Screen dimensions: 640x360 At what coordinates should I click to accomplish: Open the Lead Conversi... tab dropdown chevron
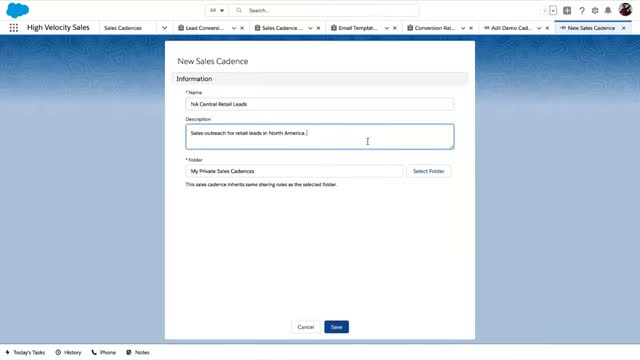pos(234,28)
